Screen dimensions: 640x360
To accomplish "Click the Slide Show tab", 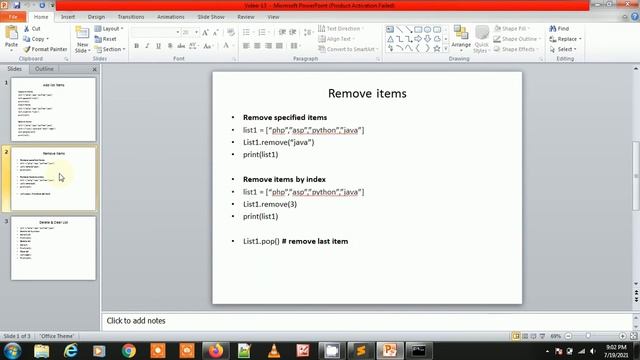I will point(211,17).
